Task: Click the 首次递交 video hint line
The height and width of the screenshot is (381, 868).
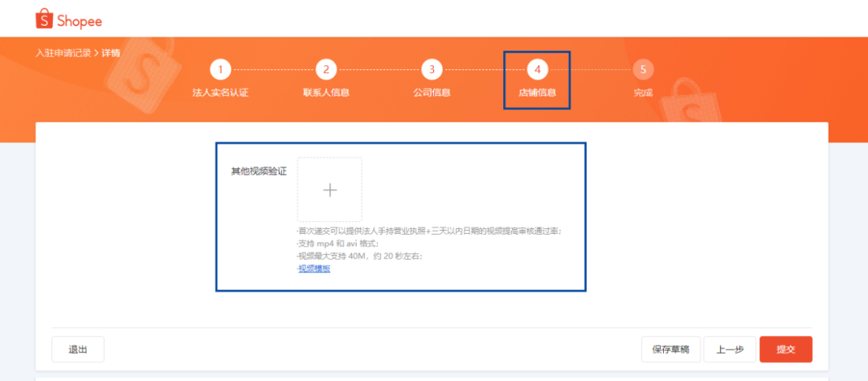Action: 429,231
